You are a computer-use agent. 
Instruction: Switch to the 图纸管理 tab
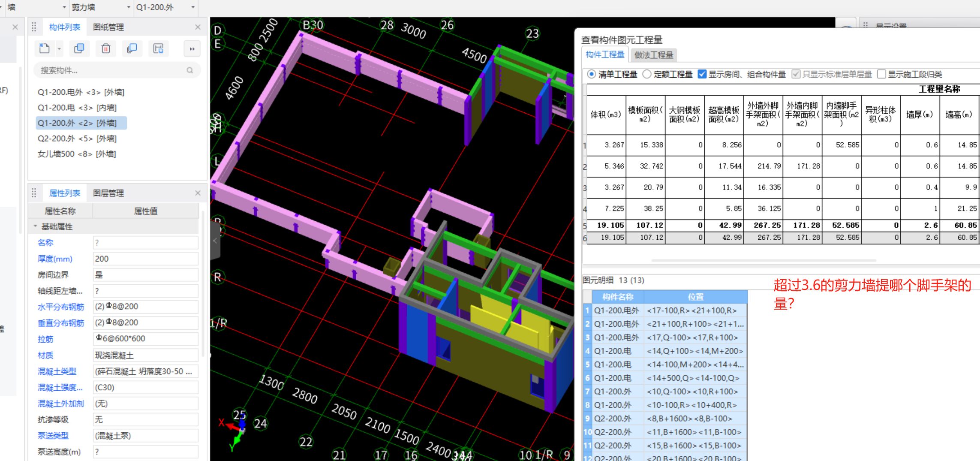click(108, 27)
